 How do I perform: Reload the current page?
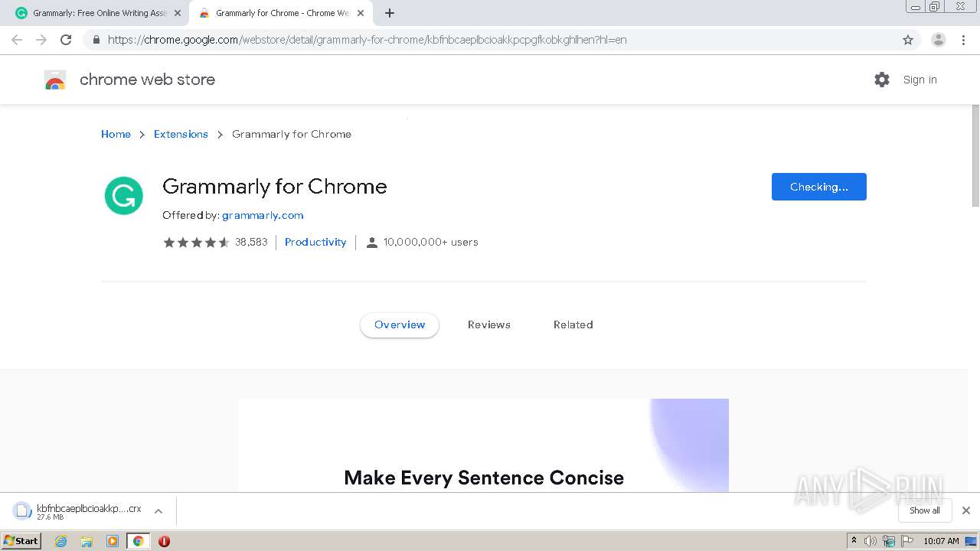tap(66, 40)
